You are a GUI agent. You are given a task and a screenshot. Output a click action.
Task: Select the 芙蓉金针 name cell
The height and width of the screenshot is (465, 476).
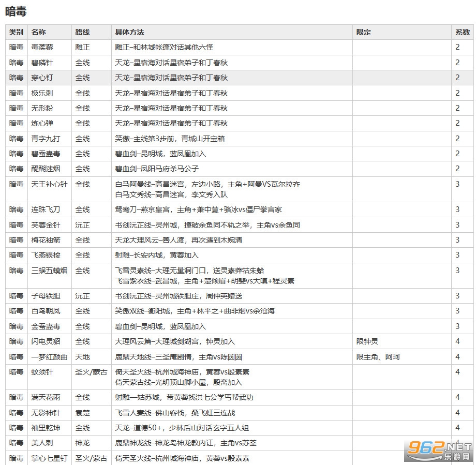(50, 225)
